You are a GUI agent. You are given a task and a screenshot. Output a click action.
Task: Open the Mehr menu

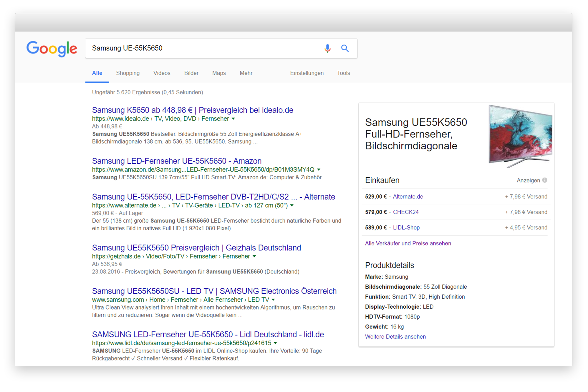pos(246,73)
